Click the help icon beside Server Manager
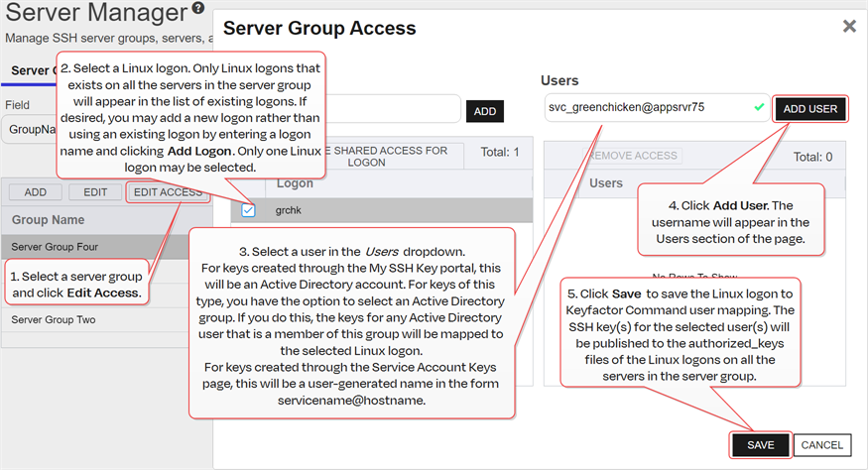Screen dimensions: 868x470 click(x=199, y=10)
